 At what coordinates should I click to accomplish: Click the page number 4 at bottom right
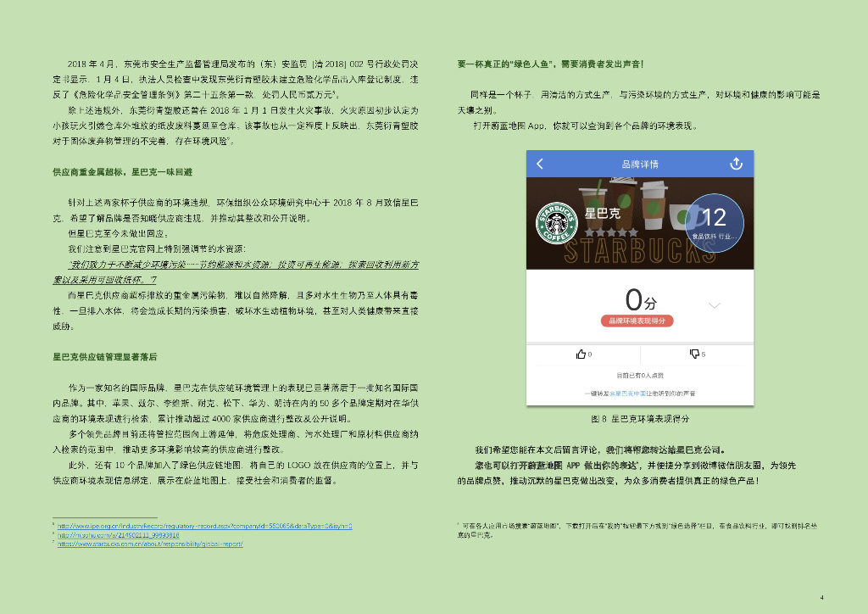click(x=821, y=597)
